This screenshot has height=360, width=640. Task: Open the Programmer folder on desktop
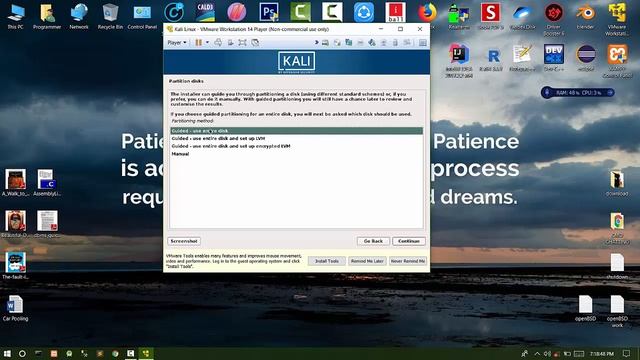47,16
